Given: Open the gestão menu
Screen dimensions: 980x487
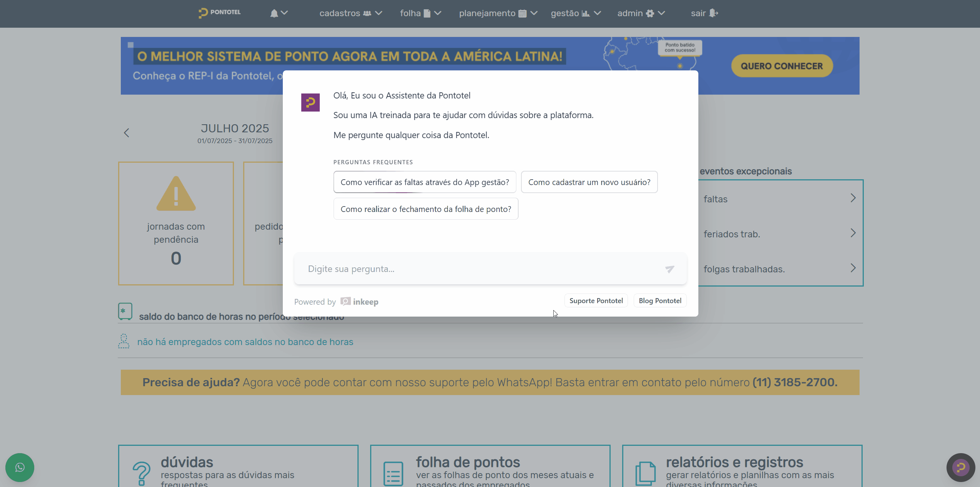Looking at the screenshot, I should click(576, 13).
